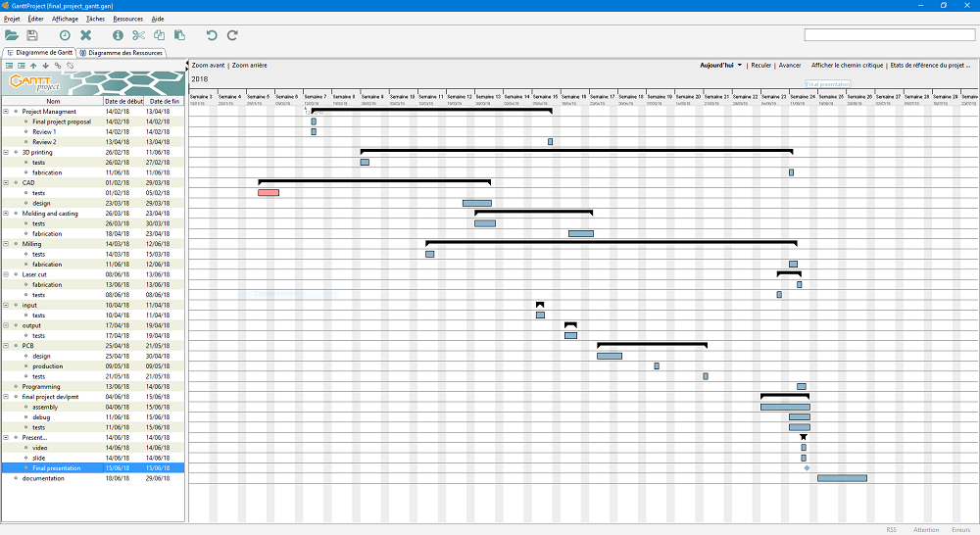Collapse the task panel with the splitter arrows
This screenshot has height=535, width=980.
(187, 65)
